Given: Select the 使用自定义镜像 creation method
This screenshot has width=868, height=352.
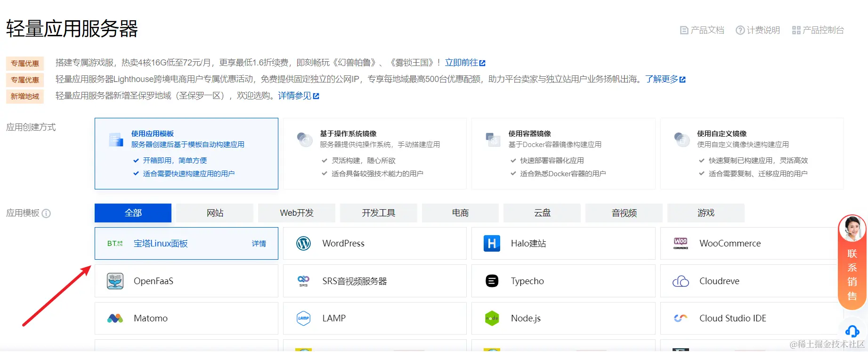Looking at the screenshot, I should pyautogui.click(x=752, y=154).
